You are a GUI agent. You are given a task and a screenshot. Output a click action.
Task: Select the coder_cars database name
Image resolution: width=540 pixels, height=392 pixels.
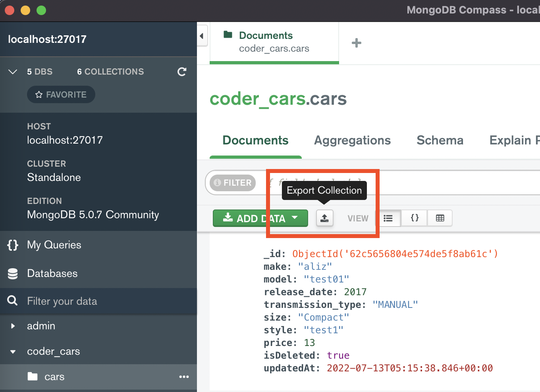click(x=54, y=352)
